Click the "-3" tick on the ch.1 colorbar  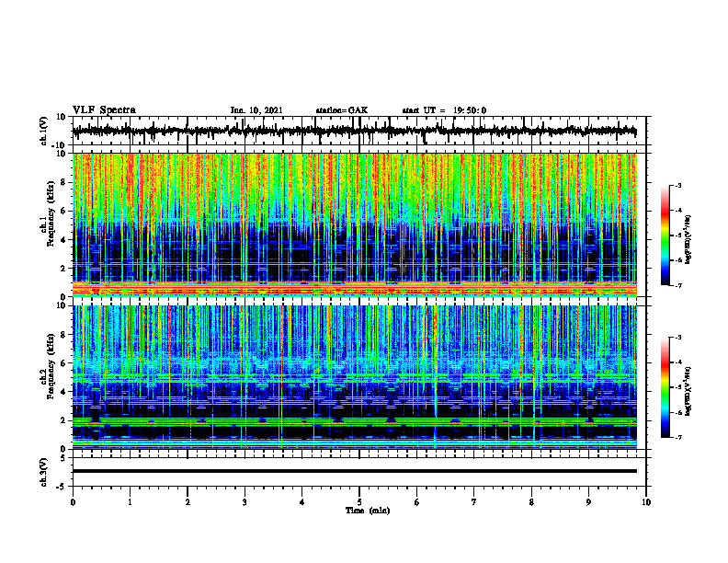coord(678,185)
